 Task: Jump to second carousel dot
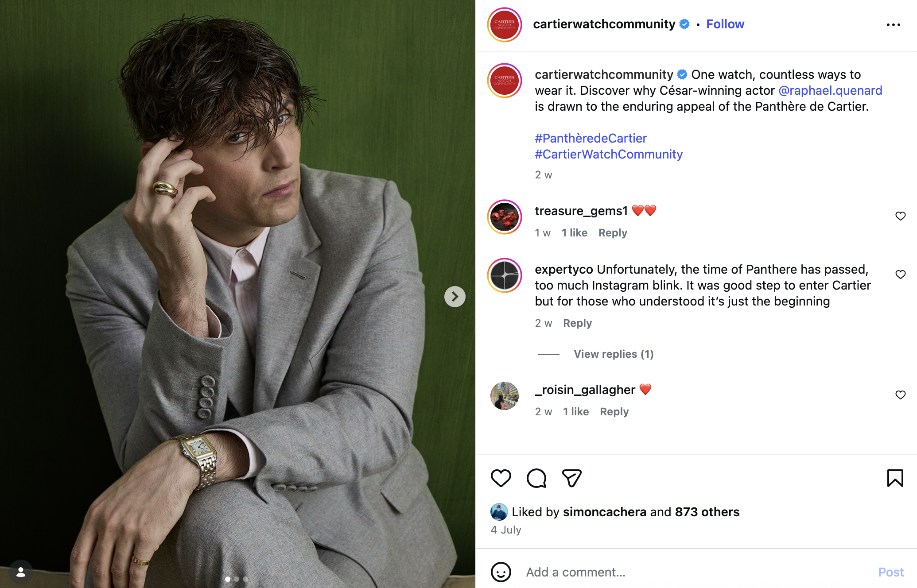click(x=237, y=579)
